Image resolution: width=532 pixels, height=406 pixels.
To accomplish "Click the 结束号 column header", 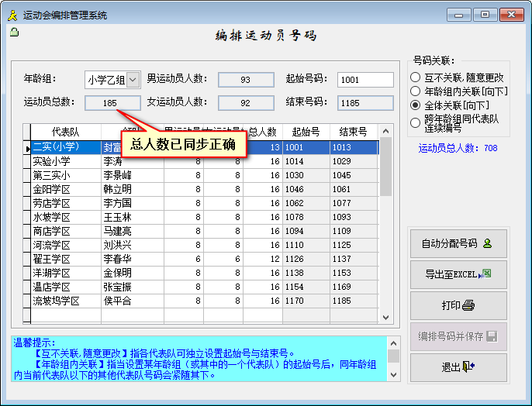I will pos(353,132).
